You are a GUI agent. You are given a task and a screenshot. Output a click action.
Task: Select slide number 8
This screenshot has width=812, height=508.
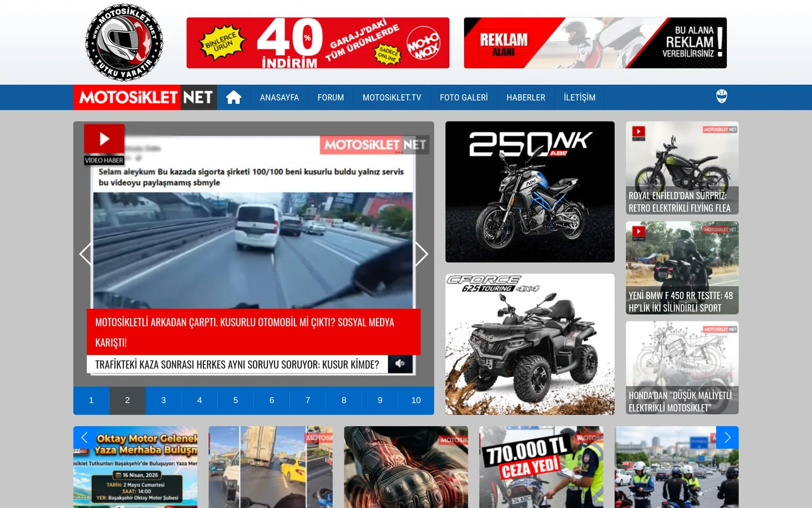344,400
